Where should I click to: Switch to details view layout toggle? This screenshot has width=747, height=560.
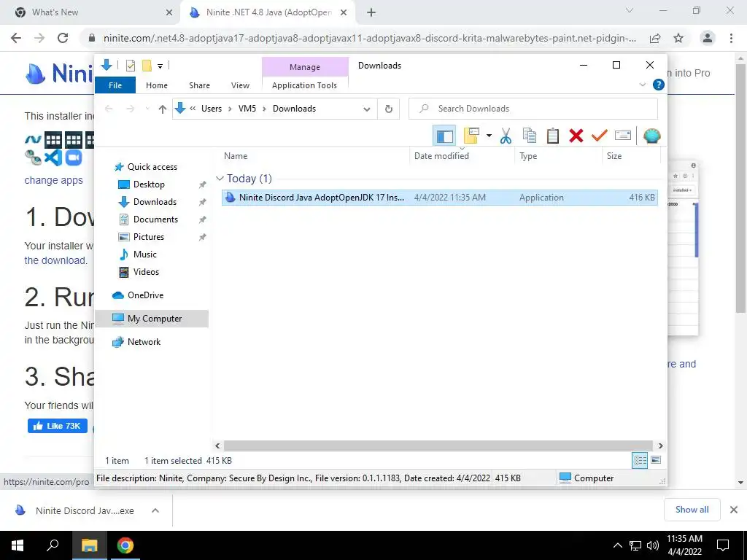pyautogui.click(x=640, y=461)
